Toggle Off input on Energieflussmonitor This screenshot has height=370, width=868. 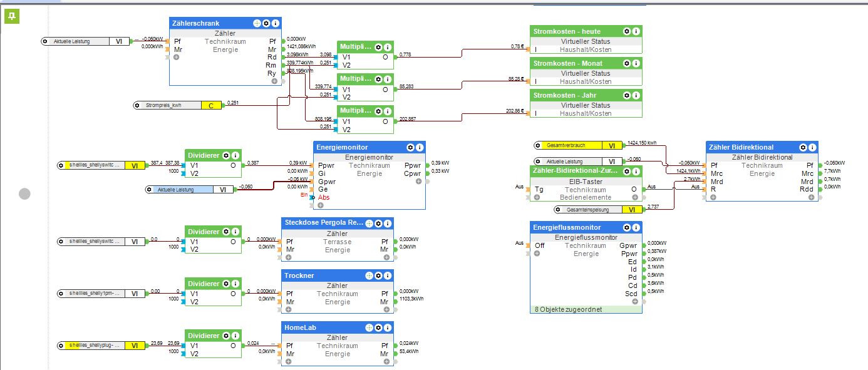(x=529, y=245)
